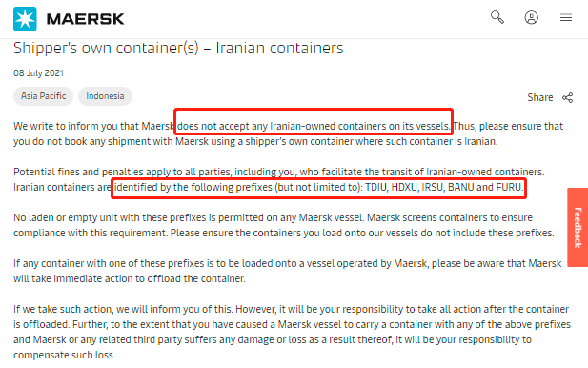Click the article title heading

178,48
